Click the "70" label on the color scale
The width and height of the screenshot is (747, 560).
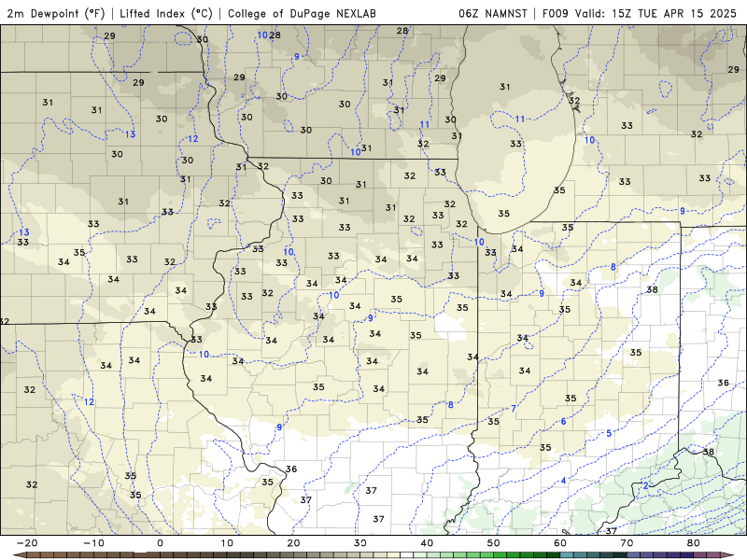tap(627, 543)
